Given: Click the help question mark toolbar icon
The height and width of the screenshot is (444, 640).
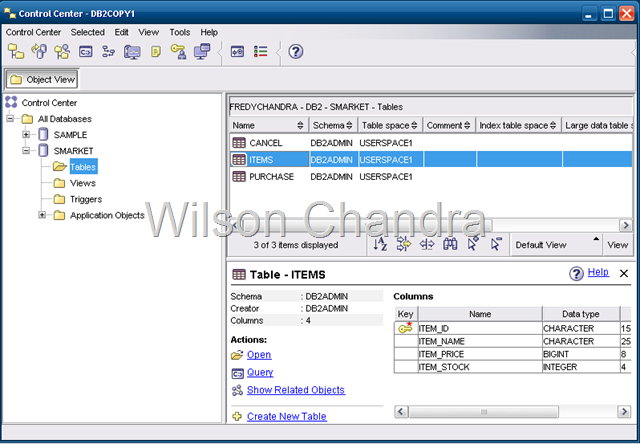Looking at the screenshot, I should tap(296, 51).
